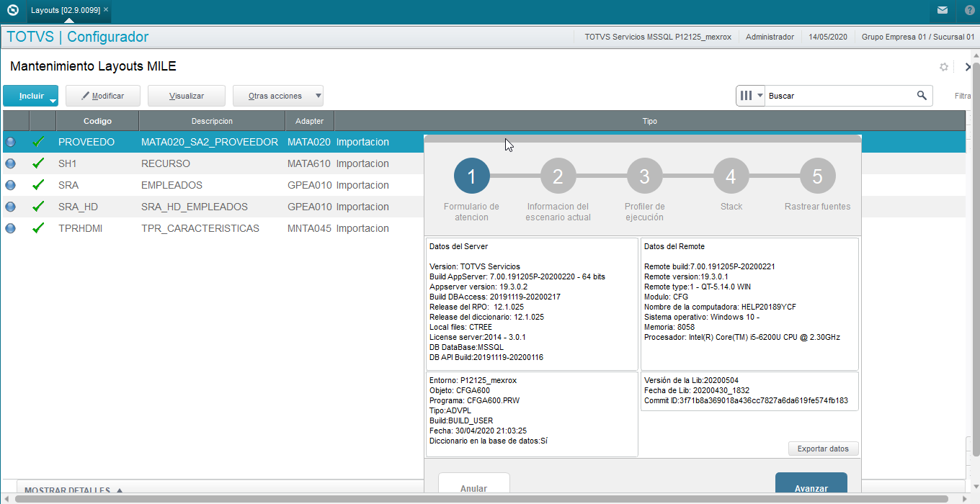Expand the Incluir dropdown arrow
Viewport: 980px width, 504px height.
tap(53, 101)
